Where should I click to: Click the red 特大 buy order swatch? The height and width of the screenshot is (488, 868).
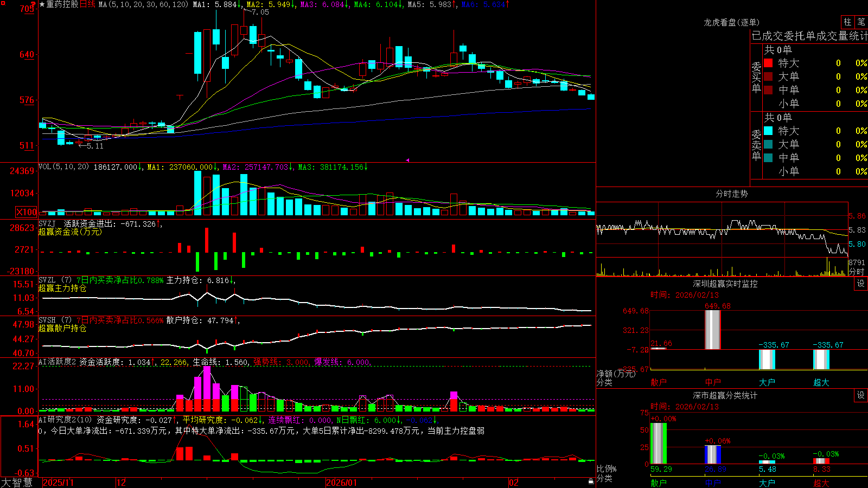point(768,63)
